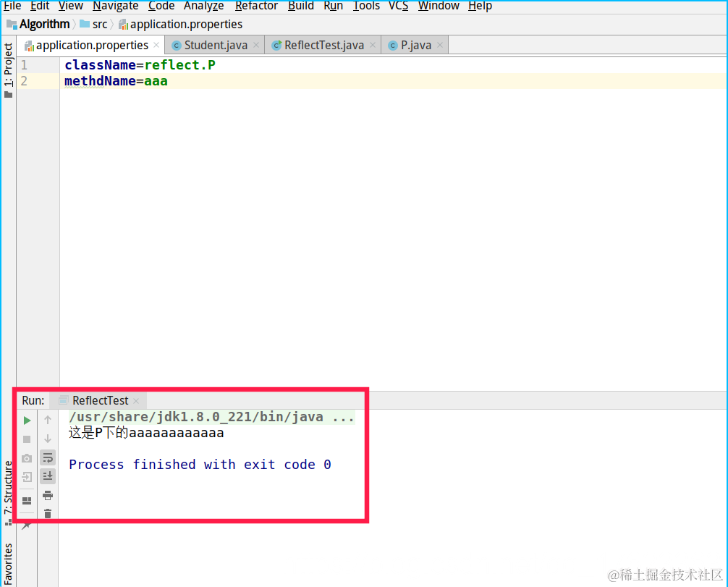The image size is (728, 587).
Task: Open the Run menu
Action: pos(334,6)
